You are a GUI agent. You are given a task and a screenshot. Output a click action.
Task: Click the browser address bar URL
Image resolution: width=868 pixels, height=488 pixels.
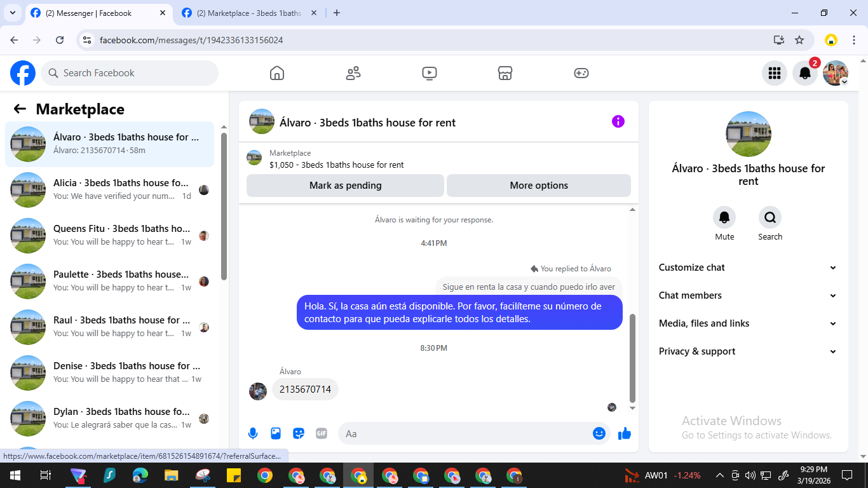191,40
